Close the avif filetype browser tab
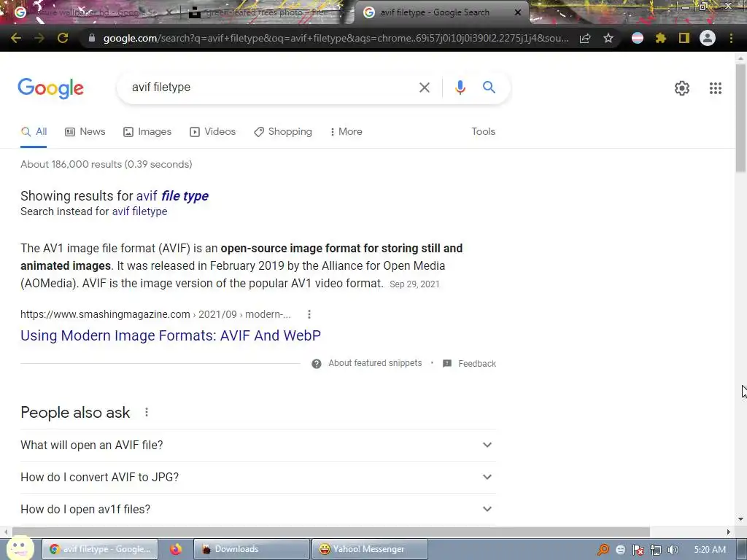 coord(518,12)
